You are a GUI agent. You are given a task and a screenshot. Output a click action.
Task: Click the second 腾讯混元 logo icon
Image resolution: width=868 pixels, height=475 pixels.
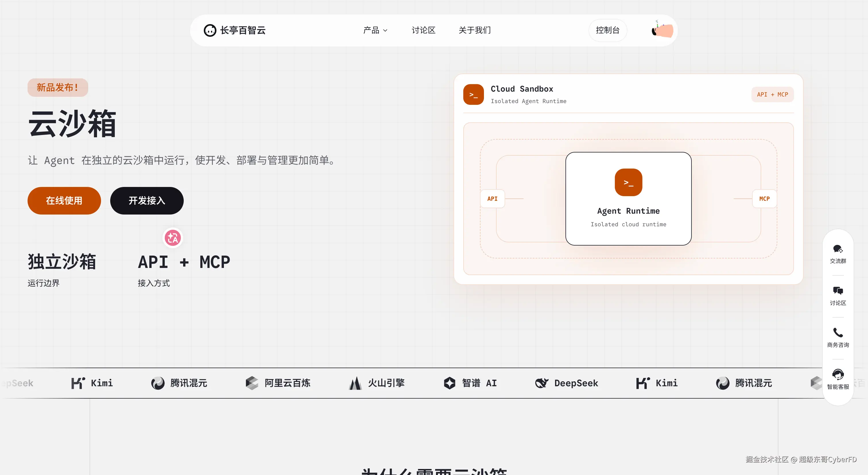722,383
